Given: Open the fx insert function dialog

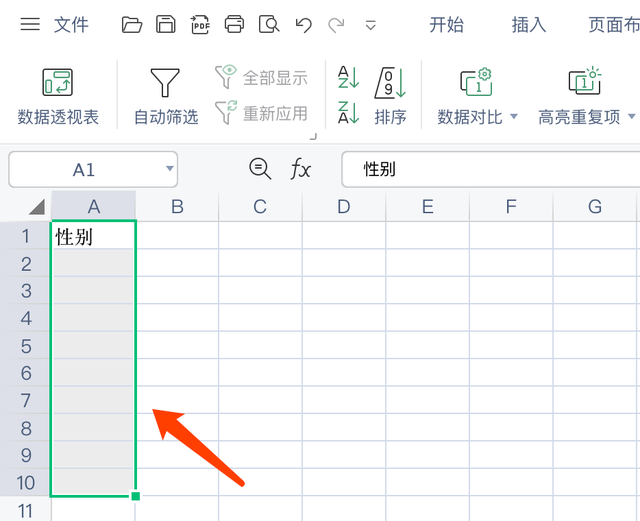Looking at the screenshot, I should [301, 169].
